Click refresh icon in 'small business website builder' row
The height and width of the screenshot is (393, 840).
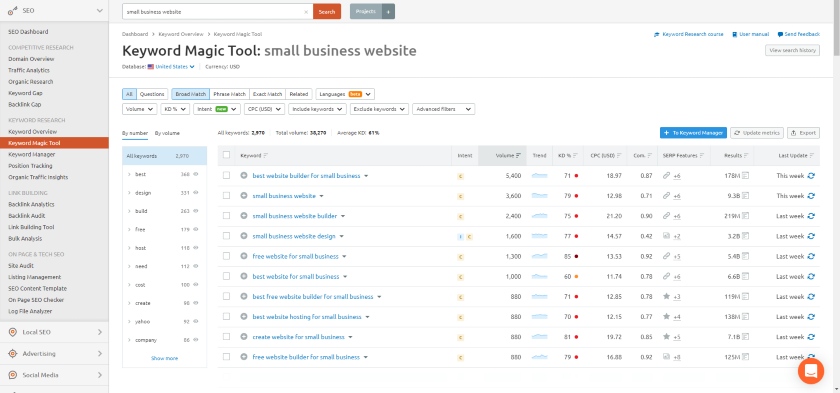(811, 216)
